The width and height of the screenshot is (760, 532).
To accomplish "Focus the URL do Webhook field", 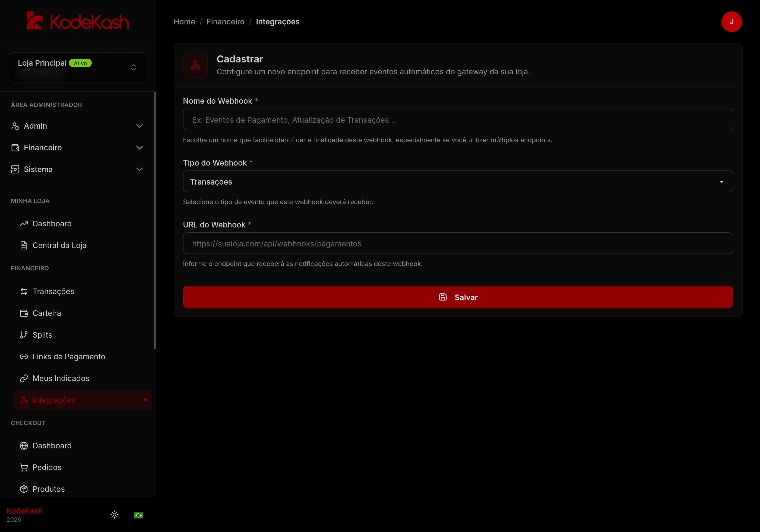I will point(458,243).
